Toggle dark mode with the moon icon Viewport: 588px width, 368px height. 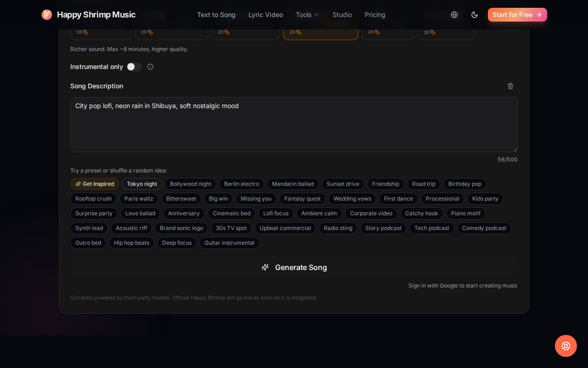click(475, 15)
